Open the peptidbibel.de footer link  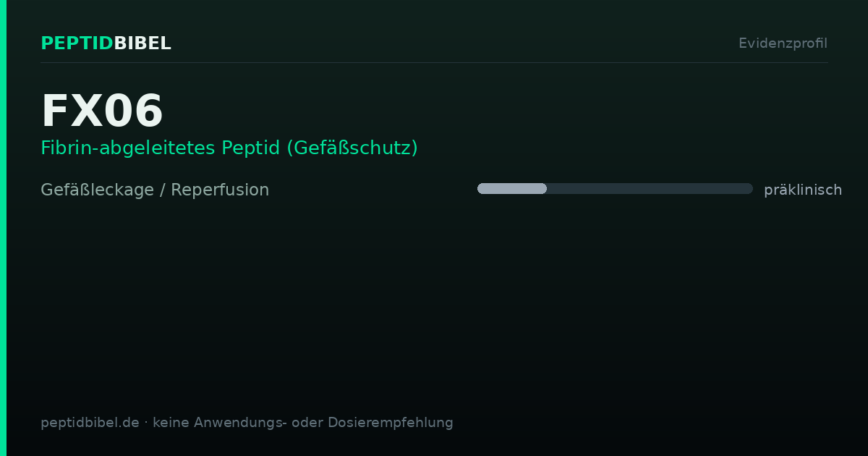point(90,423)
